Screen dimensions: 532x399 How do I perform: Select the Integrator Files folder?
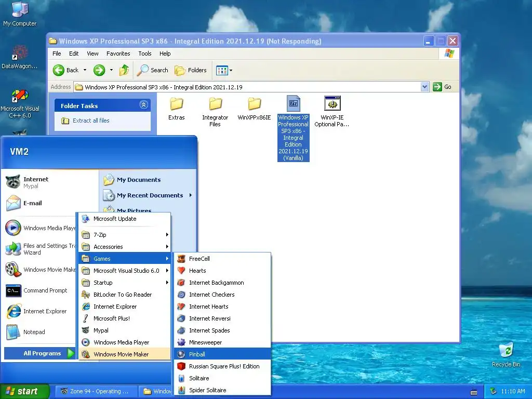pos(215,112)
